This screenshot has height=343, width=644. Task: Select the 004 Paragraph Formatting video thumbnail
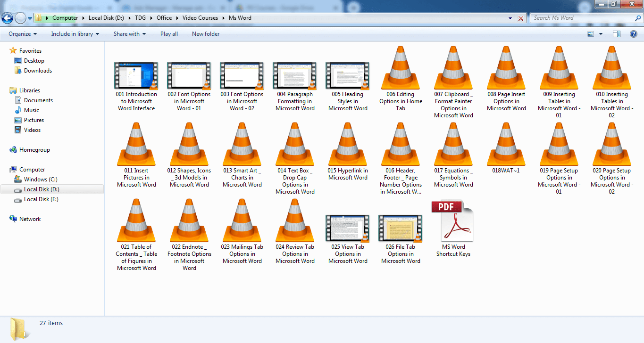click(x=295, y=75)
